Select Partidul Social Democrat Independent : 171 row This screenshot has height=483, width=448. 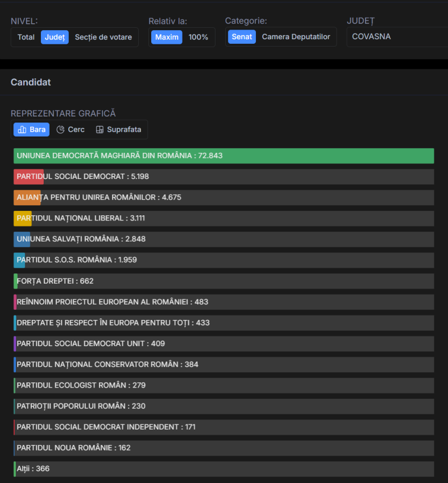click(x=223, y=427)
